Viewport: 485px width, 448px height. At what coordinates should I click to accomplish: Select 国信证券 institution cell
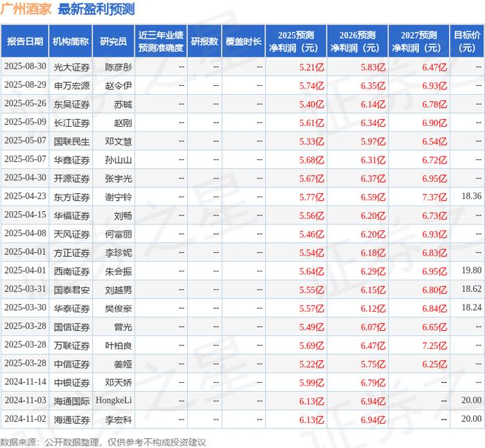[72, 327]
